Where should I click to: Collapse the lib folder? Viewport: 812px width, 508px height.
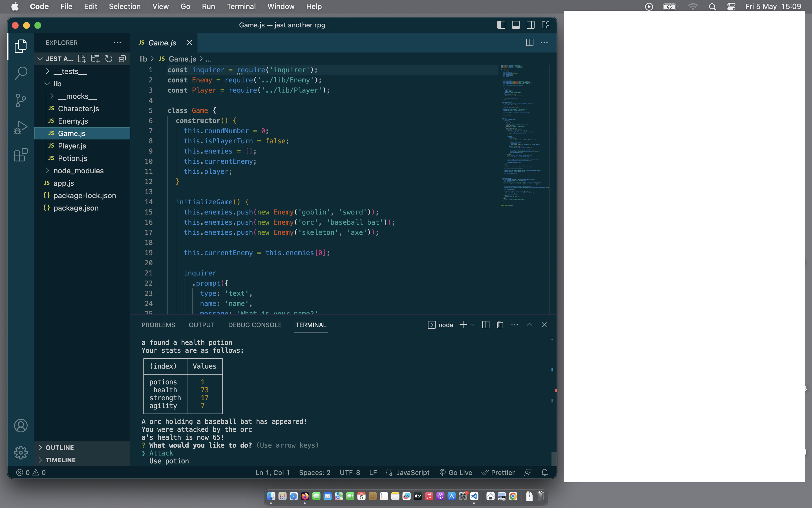(82, 84)
